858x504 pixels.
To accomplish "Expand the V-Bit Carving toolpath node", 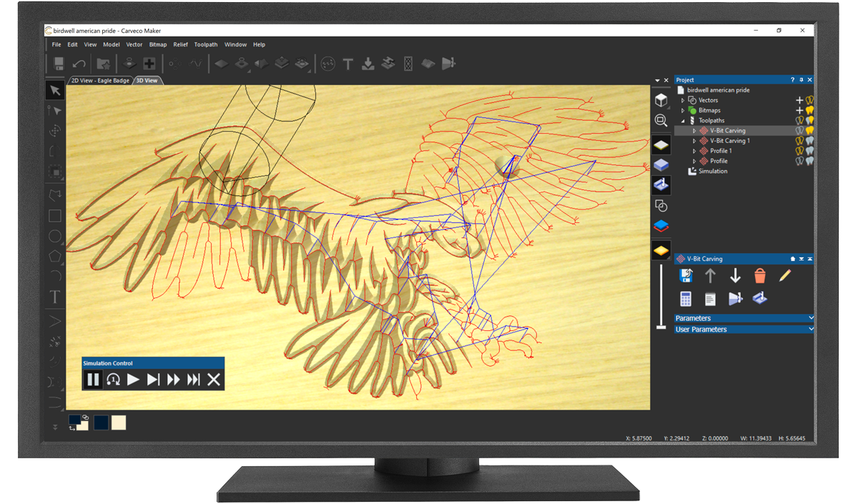I will click(x=694, y=131).
